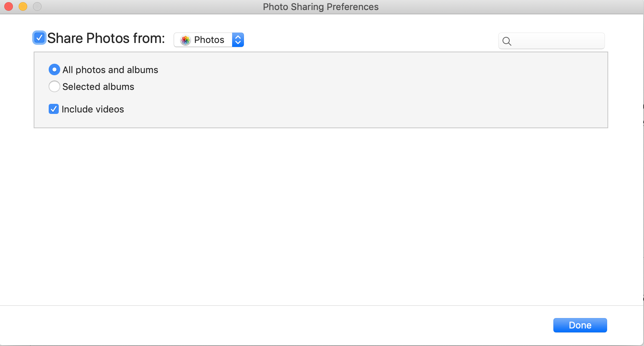The height and width of the screenshot is (346, 644).
Task: Click inside the search input field
Action: (x=552, y=41)
